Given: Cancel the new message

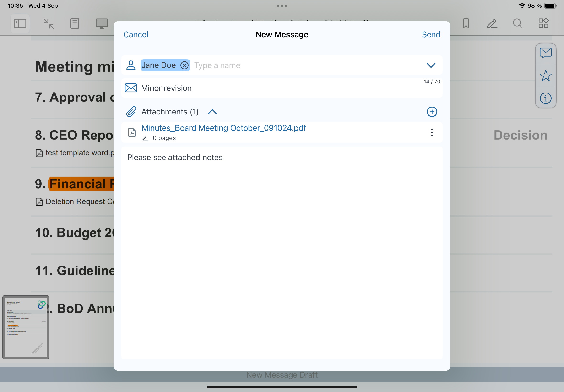Looking at the screenshot, I should coord(136,35).
